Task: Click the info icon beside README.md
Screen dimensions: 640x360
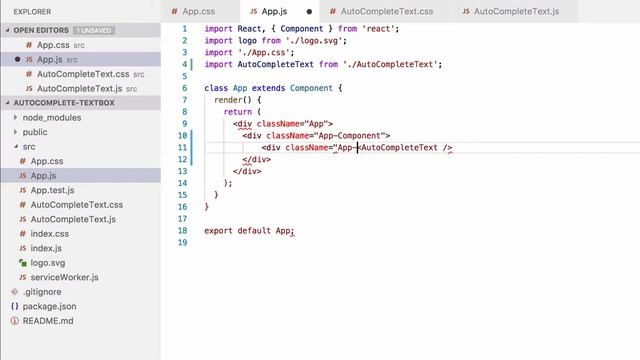Action: point(15,321)
